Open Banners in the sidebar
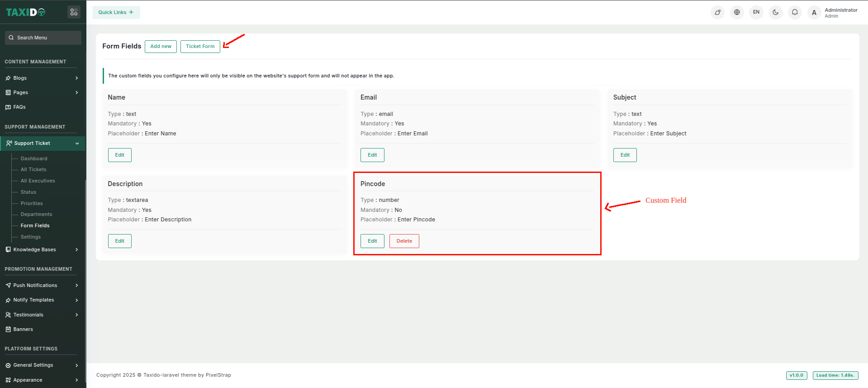 pyautogui.click(x=23, y=329)
